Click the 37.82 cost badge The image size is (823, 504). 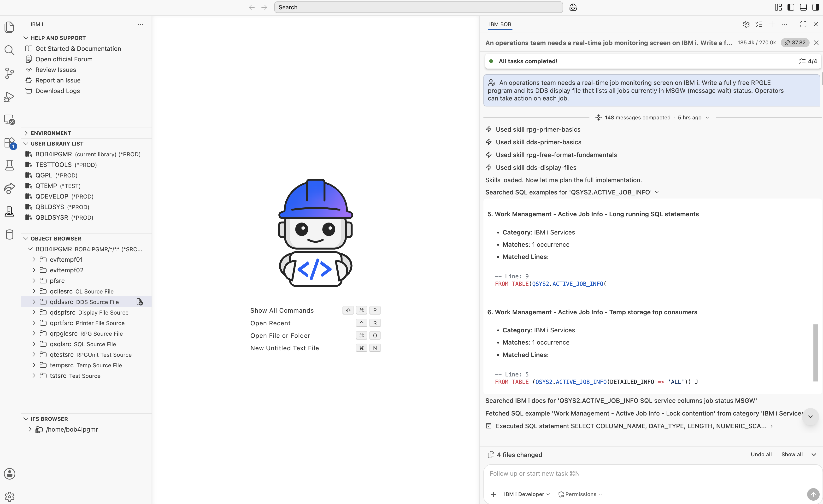(x=795, y=42)
